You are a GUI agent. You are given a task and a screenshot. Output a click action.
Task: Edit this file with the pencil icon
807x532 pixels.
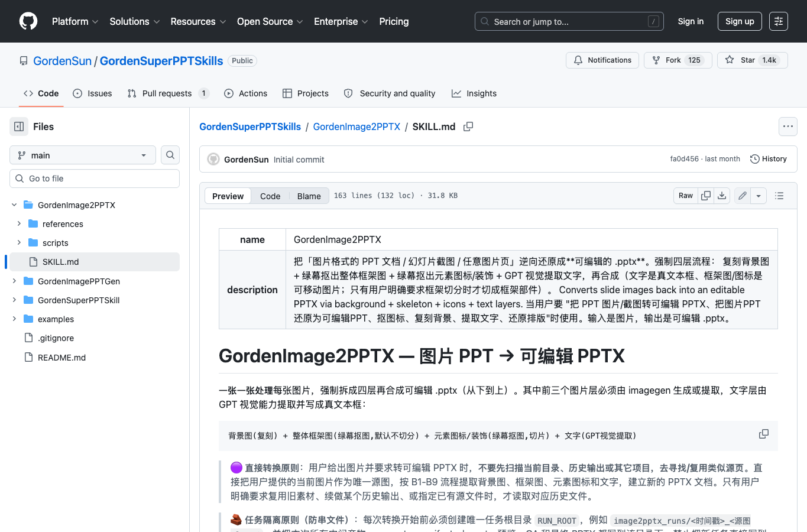[x=743, y=196]
